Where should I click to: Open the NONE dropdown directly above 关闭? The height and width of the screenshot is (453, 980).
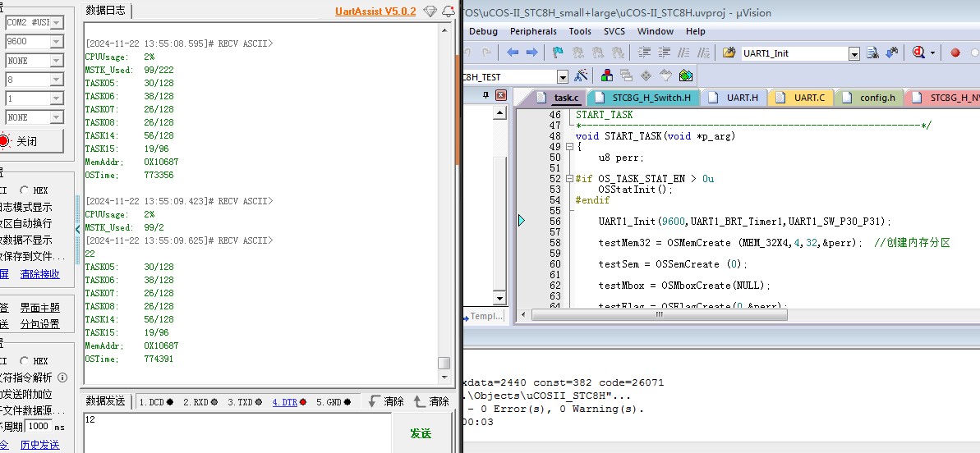56,117
